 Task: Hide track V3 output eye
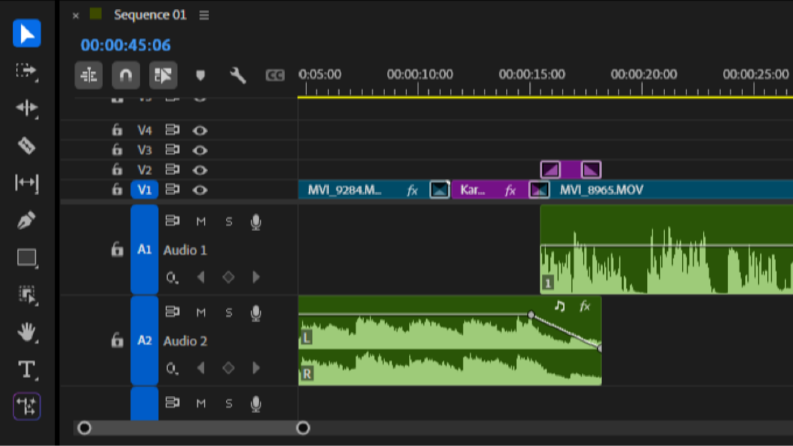[x=200, y=150]
